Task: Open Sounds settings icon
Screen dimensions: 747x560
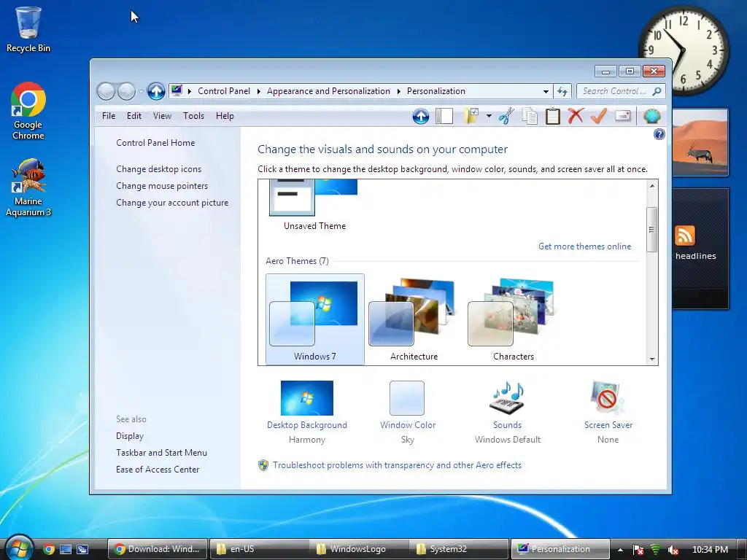Action: tap(507, 398)
